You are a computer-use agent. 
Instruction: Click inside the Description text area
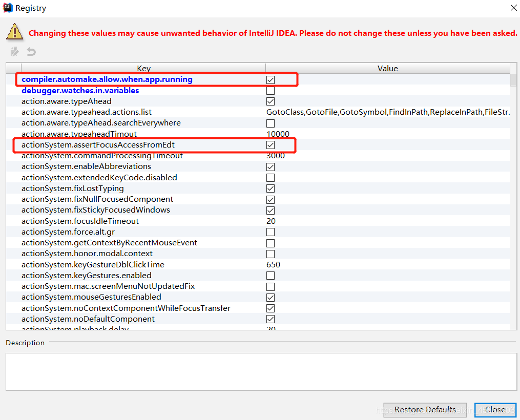pos(261,372)
